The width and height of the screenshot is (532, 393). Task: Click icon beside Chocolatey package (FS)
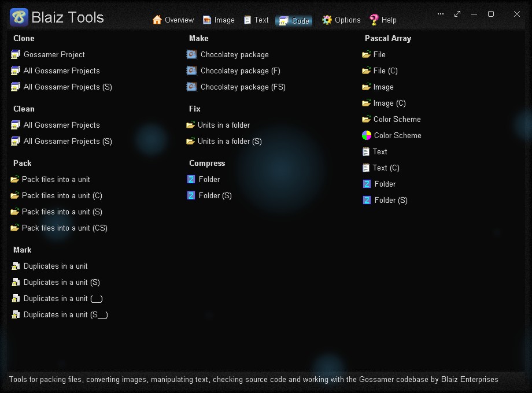192,87
